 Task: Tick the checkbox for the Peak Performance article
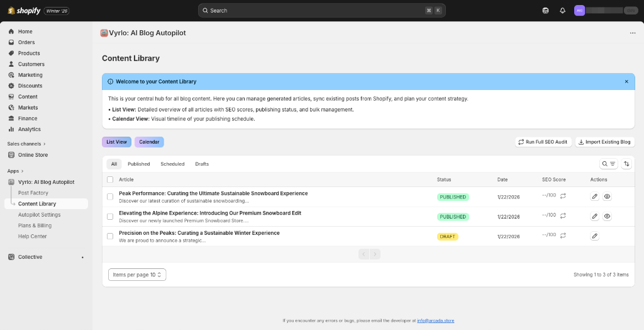click(x=110, y=197)
